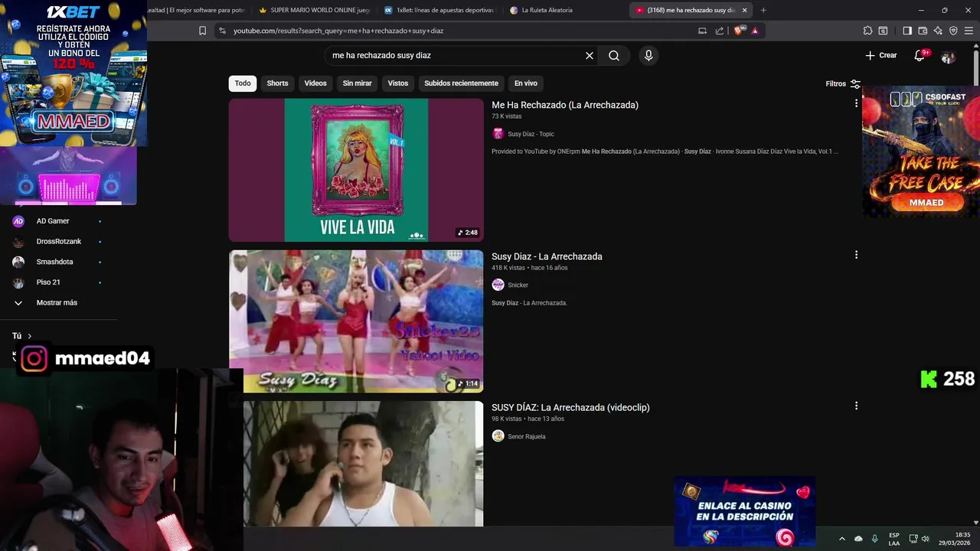Open options menu for La Arrechazada videoclip result
This screenshot has height=551, width=980.
click(x=856, y=406)
